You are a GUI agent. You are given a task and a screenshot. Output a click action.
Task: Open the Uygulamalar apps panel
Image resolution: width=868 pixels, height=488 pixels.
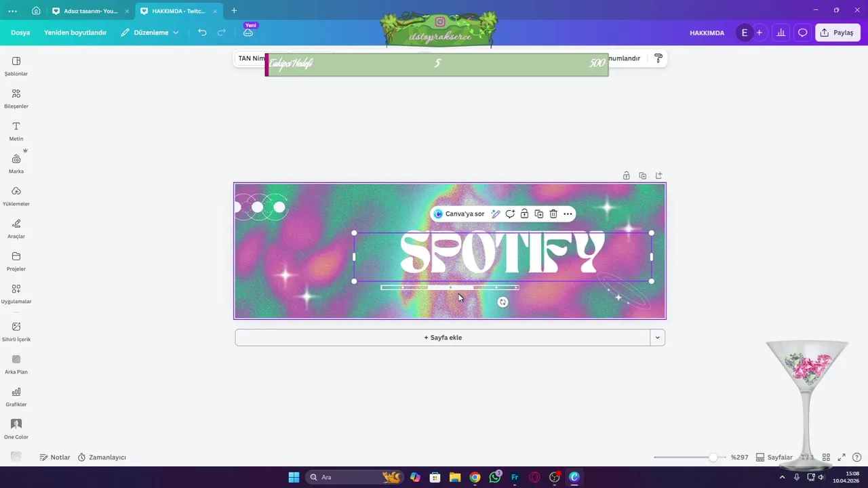point(16,293)
